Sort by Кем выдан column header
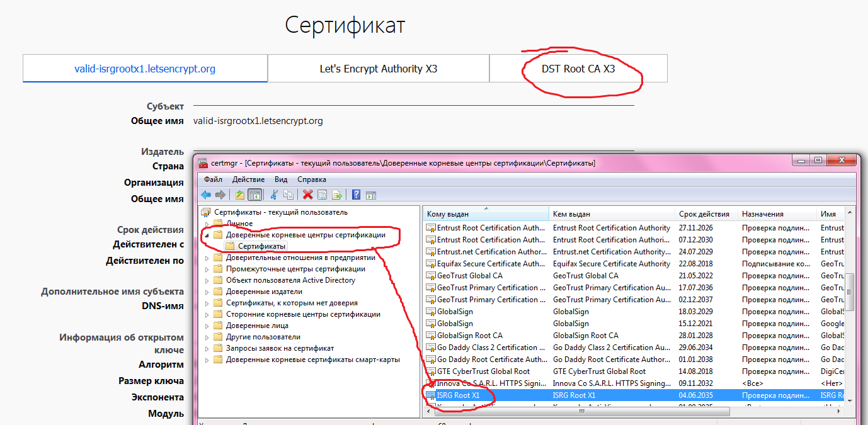 612,214
